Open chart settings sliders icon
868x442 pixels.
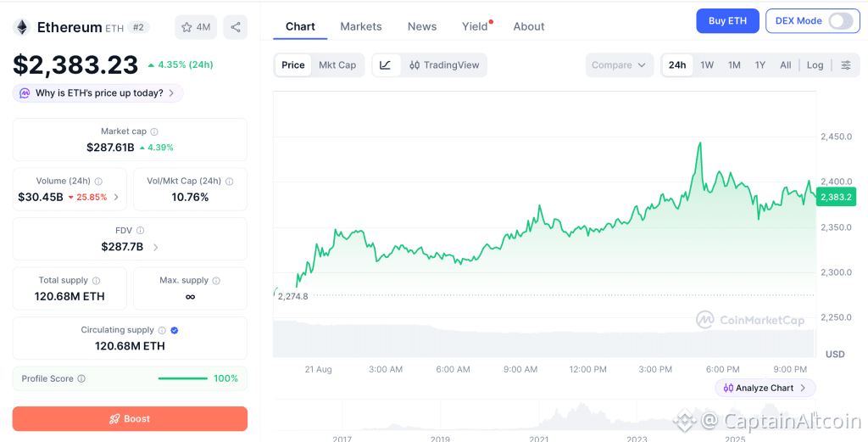click(x=846, y=64)
